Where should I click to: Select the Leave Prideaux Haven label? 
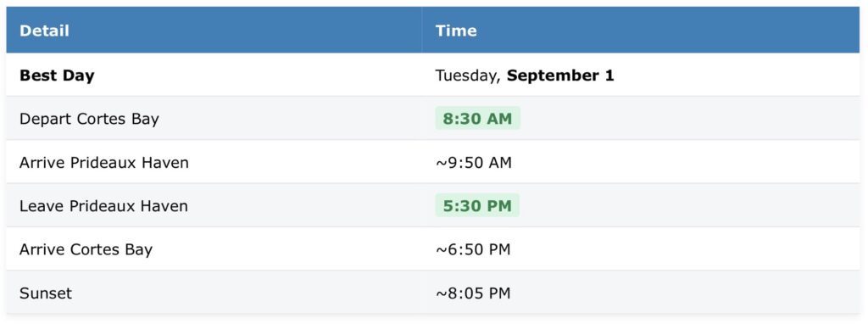pyautogui.click(x=103, y=206)
